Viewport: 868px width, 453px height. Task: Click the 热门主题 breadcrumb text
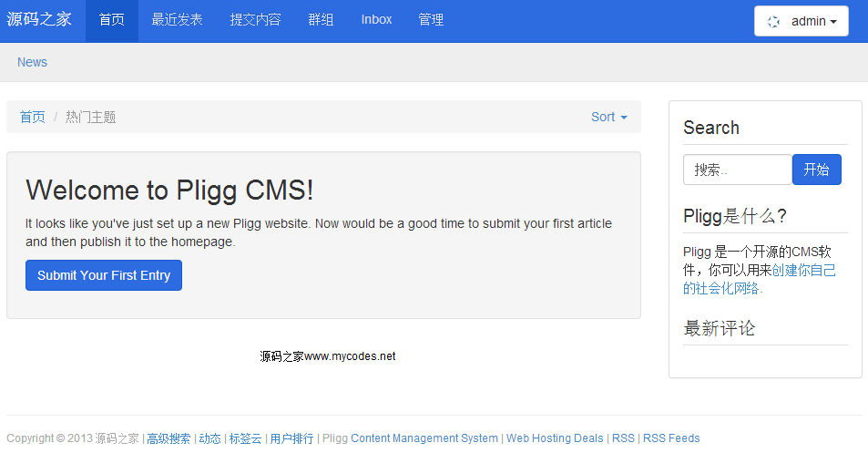pyautogui.click(x=91, y=117)
